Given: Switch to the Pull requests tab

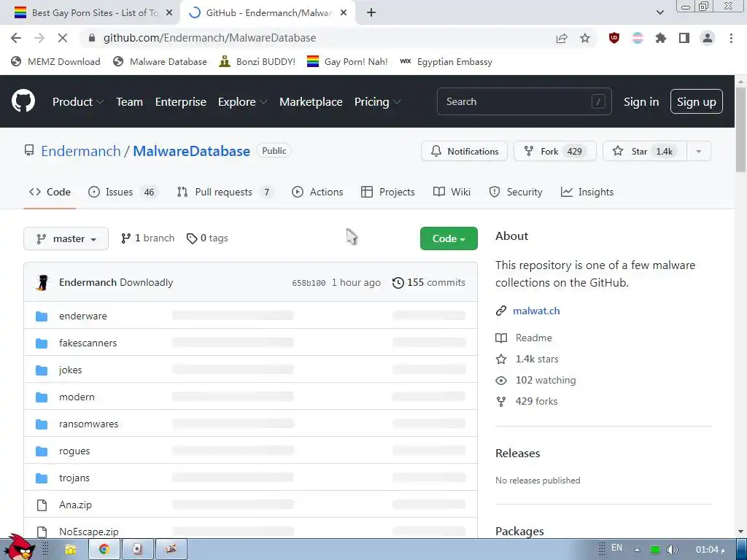Looking at the screenshot, I should coord(225,192).
